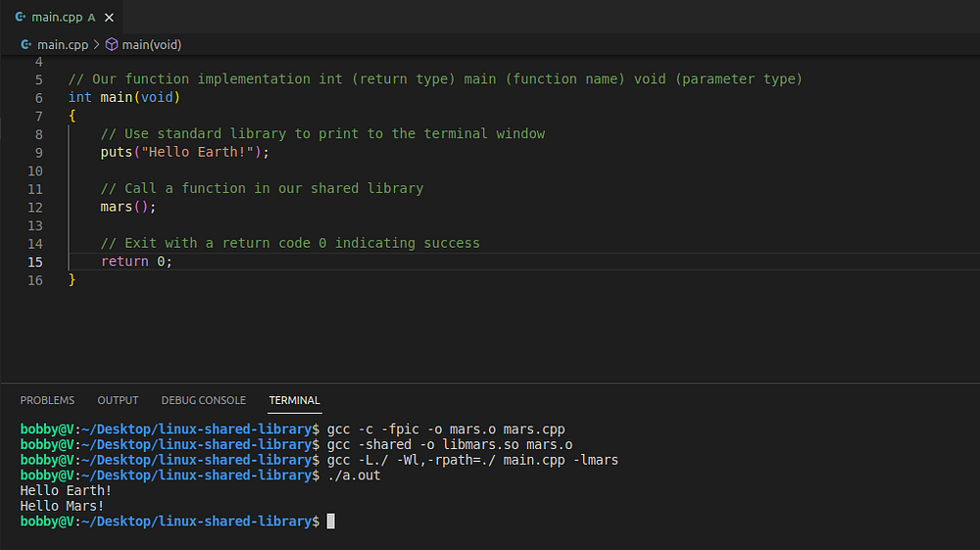Switch to the OUTPUT panel tab
Image resolution: width=980 pixels, height=550 pixels.
pos(118,400)
